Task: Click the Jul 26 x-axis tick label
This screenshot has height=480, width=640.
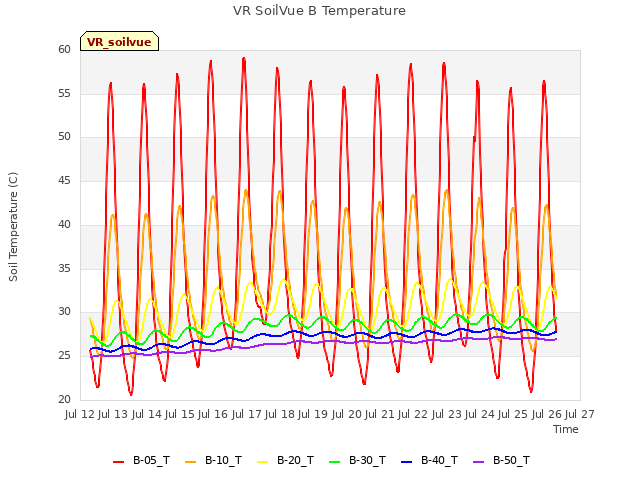Action: pos(547,414)
